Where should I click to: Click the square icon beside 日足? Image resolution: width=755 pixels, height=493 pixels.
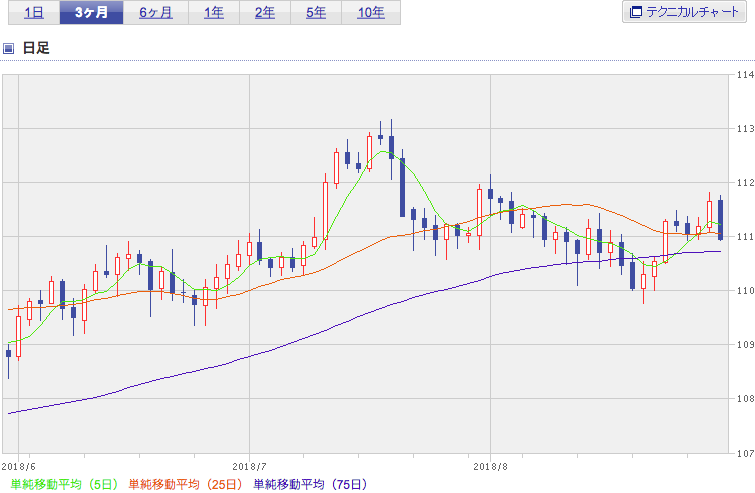(x=8, y=48)
